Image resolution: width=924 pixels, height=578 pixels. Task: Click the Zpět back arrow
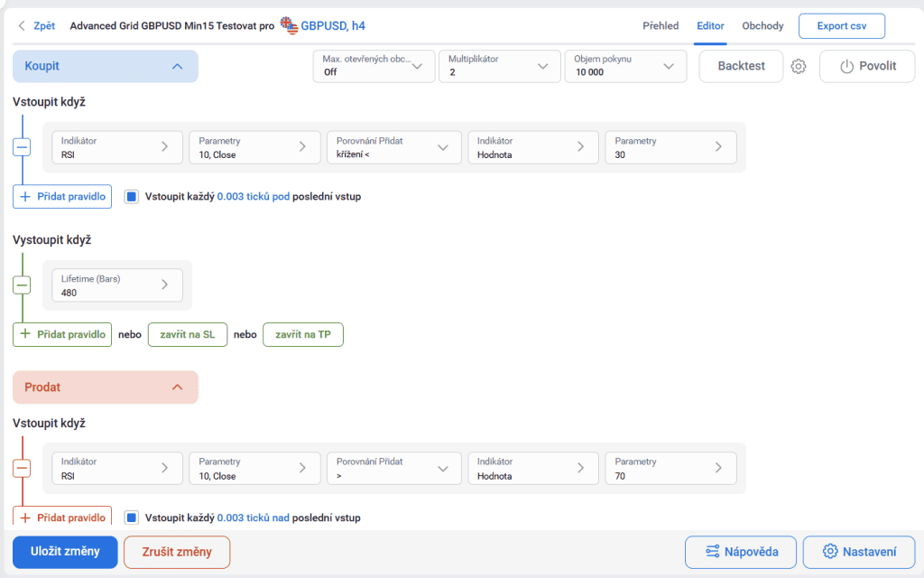(x=22, y=25)
